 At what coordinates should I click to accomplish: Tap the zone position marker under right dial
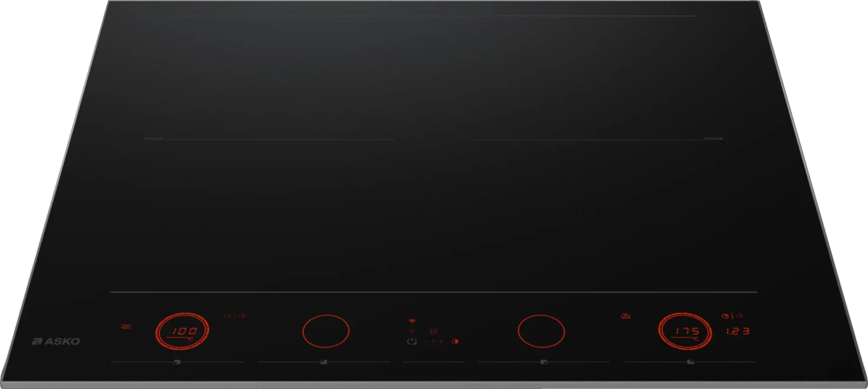pos(690,362)
